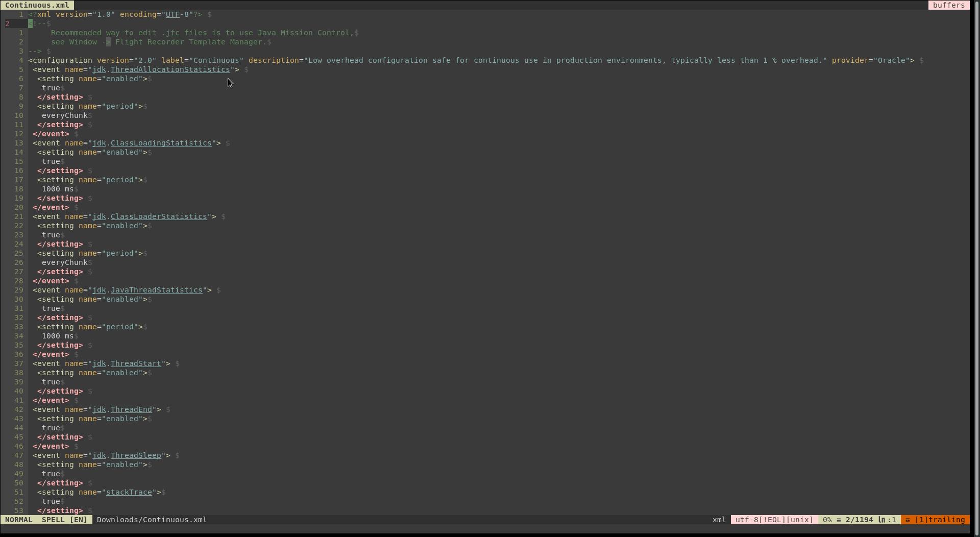Click the Downloads/Continuous.xml file path
The height and width of the screenshot is (537, 980).
[152, 520]
